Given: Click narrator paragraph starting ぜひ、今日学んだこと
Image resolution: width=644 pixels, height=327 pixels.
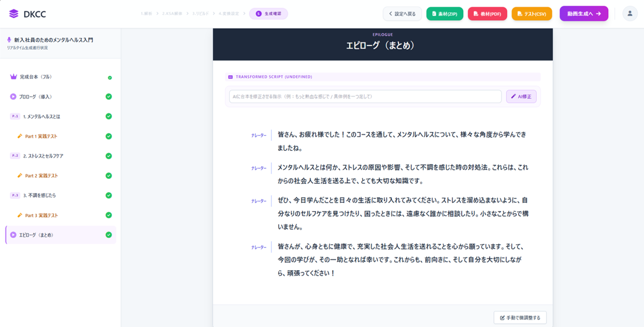Looking at the screenshot, I should pyautogui.click(x=403, y=214).
